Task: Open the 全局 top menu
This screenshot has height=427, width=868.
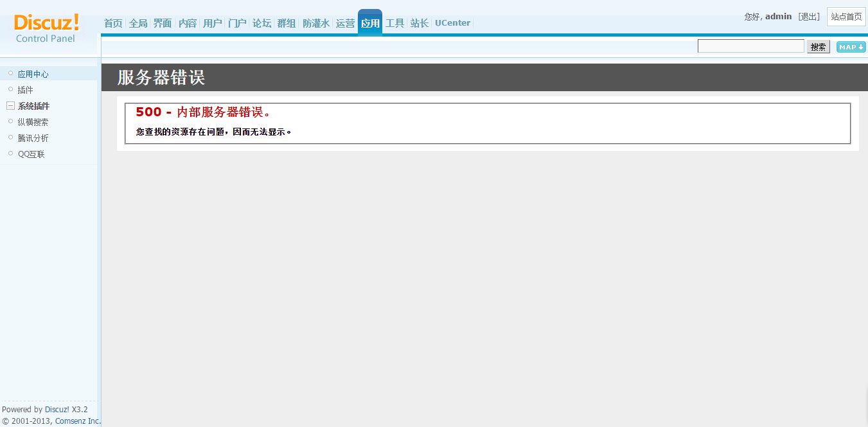Action: 138,23
